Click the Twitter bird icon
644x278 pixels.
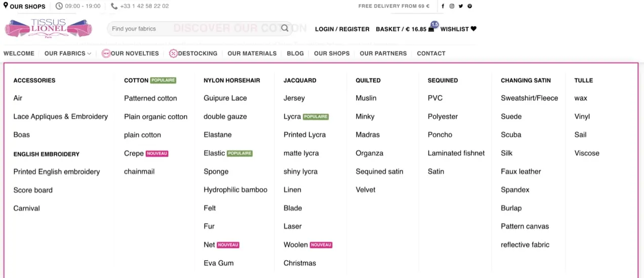pyautogui.click(x=461, y=6)
